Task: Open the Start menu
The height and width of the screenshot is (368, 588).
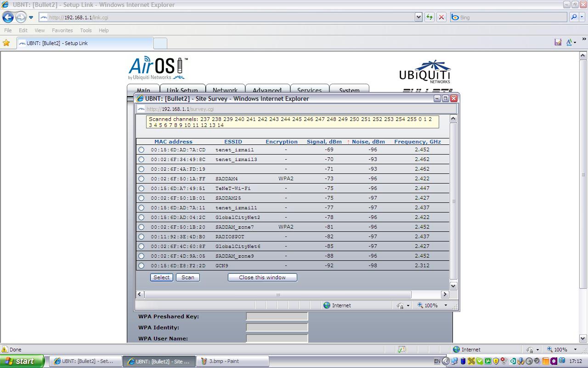Action: (x=22, y=361)
